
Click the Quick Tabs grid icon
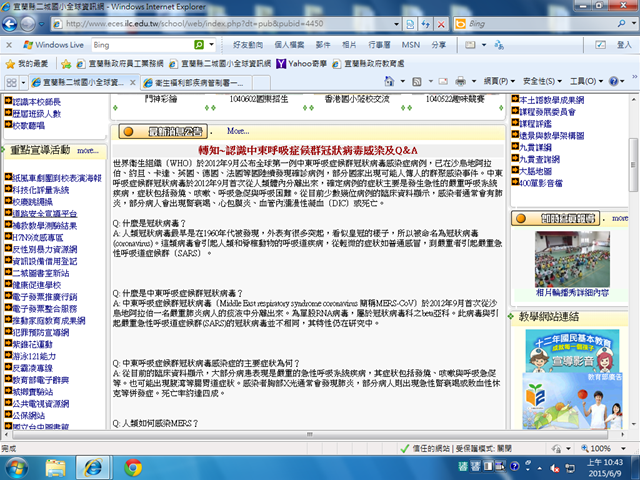coord(11,83)
